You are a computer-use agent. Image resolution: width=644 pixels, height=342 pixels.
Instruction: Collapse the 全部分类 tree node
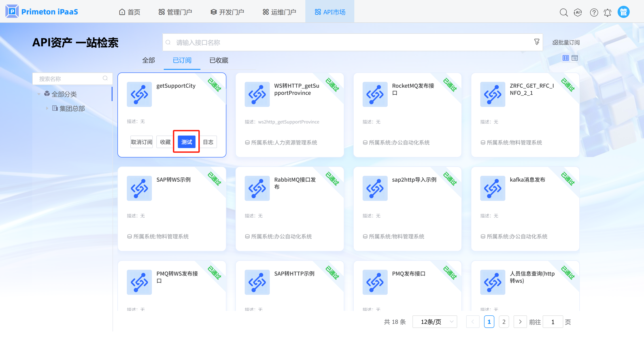pos(39,94)
